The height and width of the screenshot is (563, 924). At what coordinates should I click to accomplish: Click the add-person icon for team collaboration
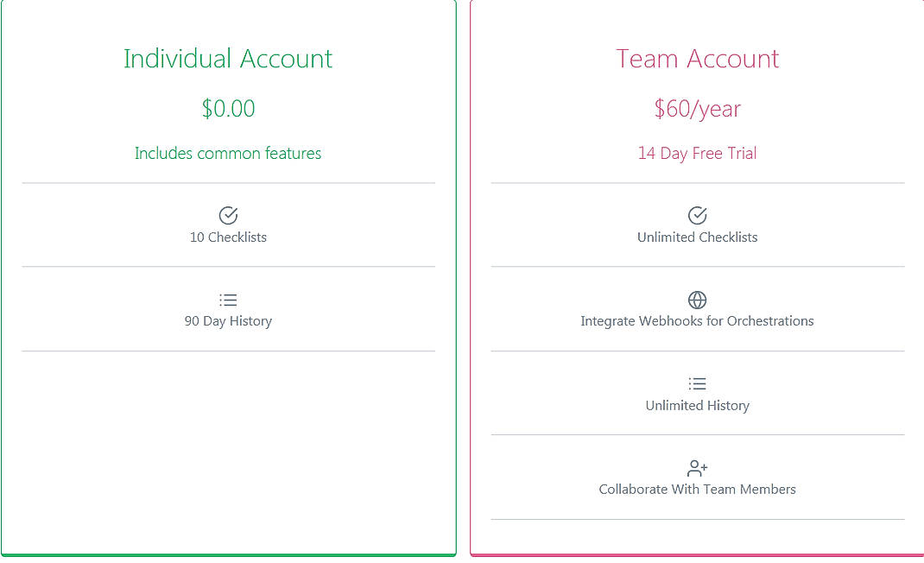click(697, 467)
